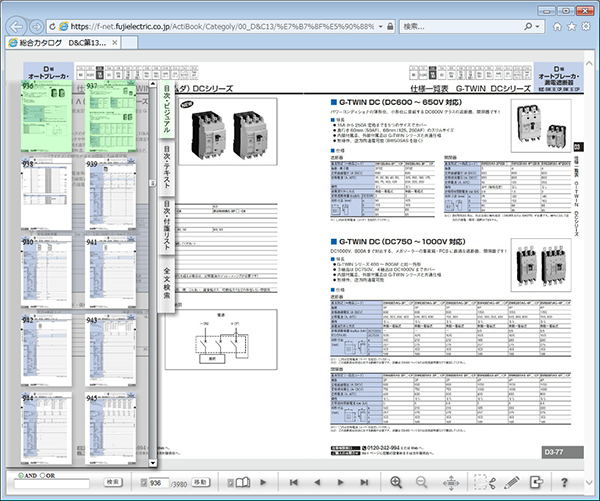This screenshot has width=600, height=501.
Task: Select the 目次・付箋リスト tab
Action: coord(167,225)
